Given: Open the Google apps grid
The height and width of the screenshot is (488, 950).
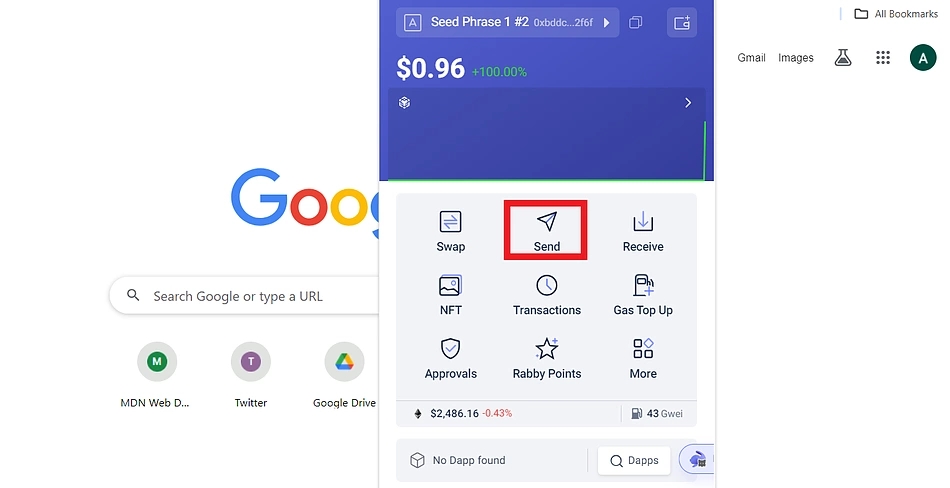Looking at the screenshot, I should [x=883, y=58].
